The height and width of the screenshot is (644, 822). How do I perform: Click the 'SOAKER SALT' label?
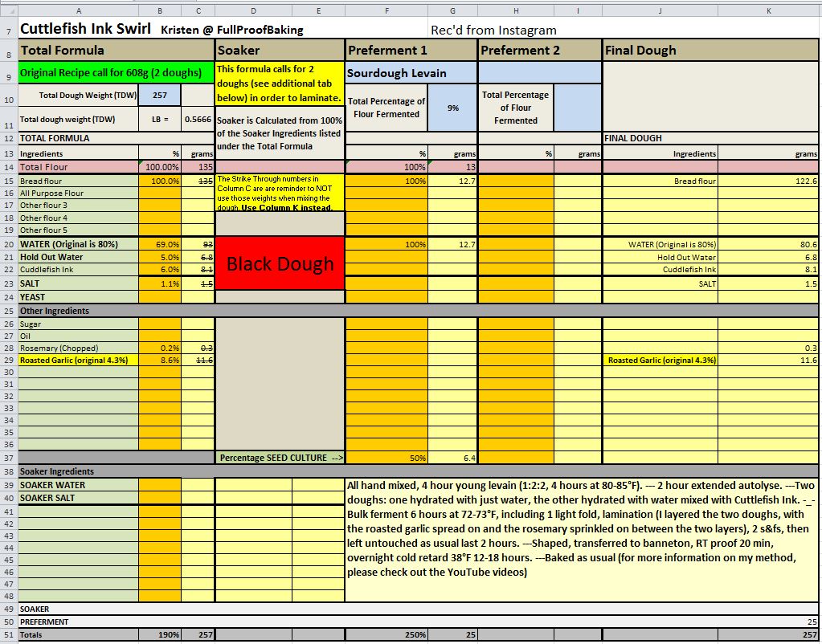(79, 499)
